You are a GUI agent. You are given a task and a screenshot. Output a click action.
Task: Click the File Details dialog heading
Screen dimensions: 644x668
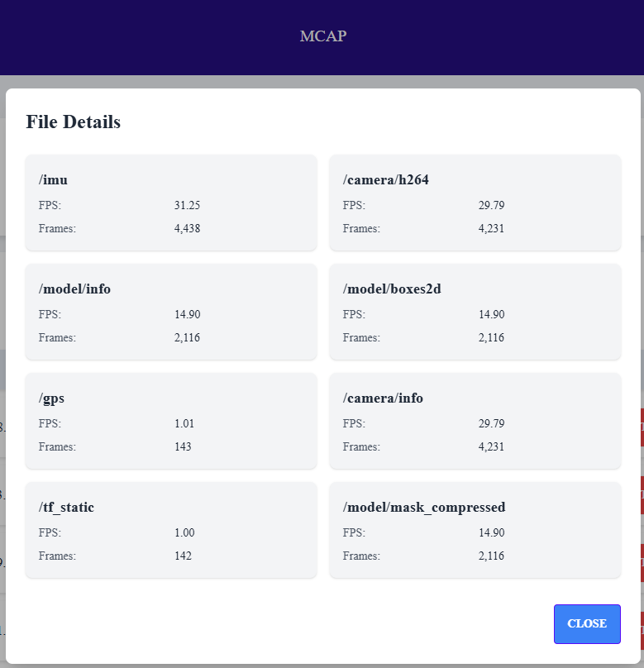pyautogui.click(x=73, y=122)
